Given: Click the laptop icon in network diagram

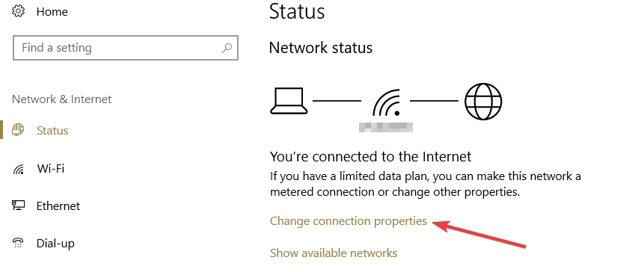Looking at the screenshot, I should point(289,101).
